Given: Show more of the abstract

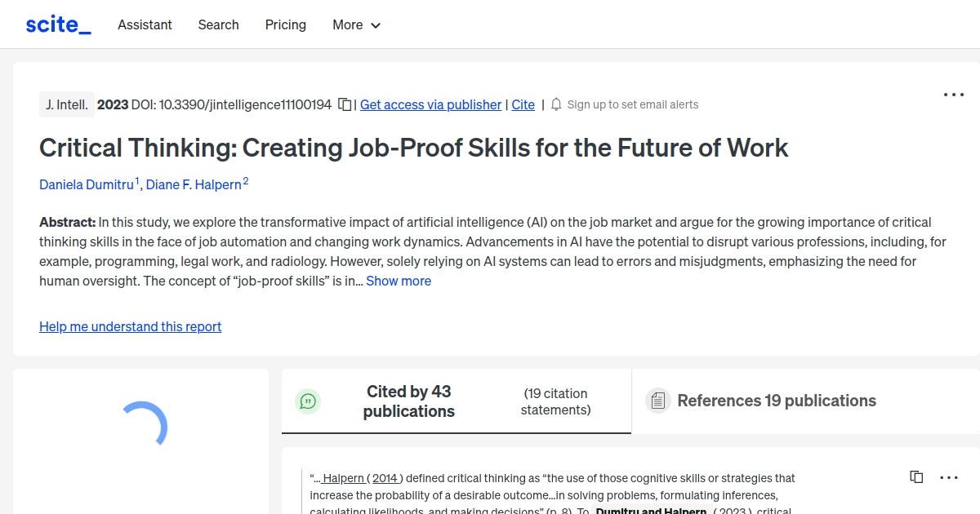Looking at the screenshot, I should 399,281.
